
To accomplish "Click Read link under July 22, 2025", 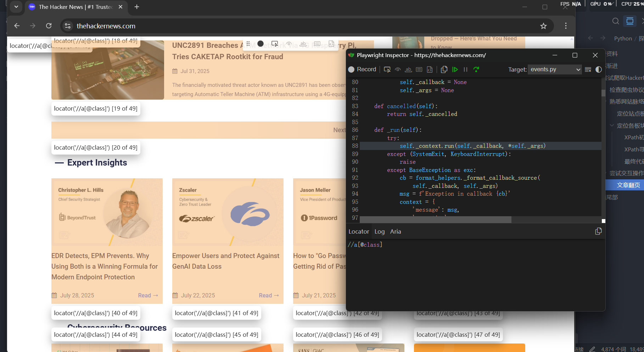I will (x=269, y=295).
